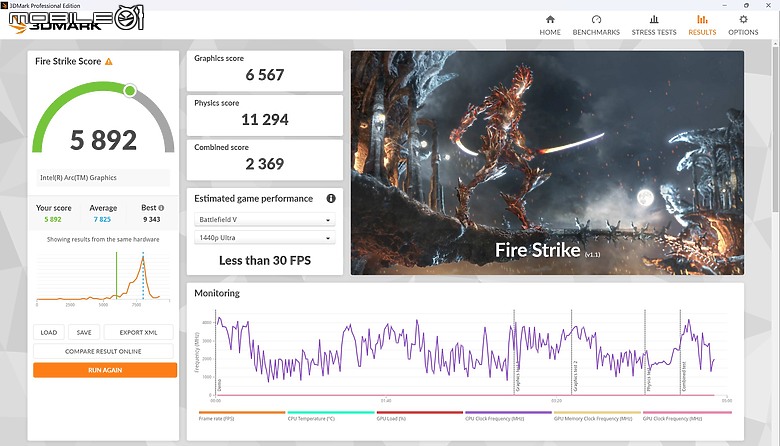Click the info icon next to Best
780x446 pixels.
161,208
